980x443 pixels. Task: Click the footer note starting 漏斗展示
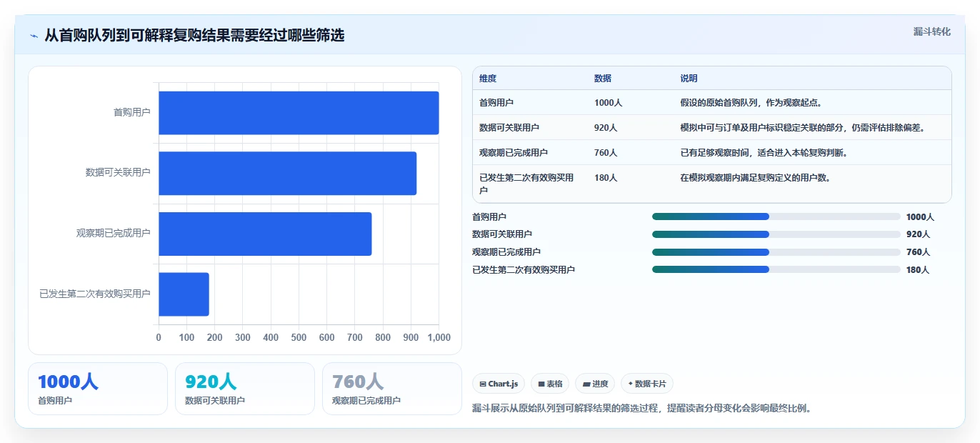pyautogui.click(x=642, y=409)
